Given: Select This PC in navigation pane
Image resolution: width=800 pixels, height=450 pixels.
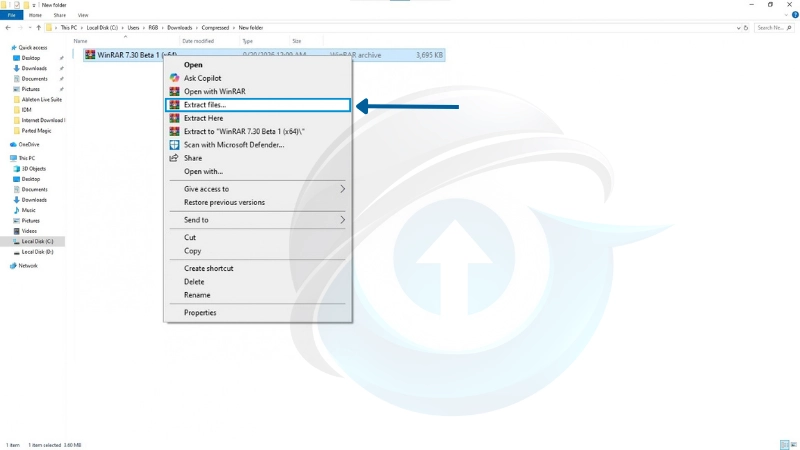Looking at the screenshot, I should 27,158.
